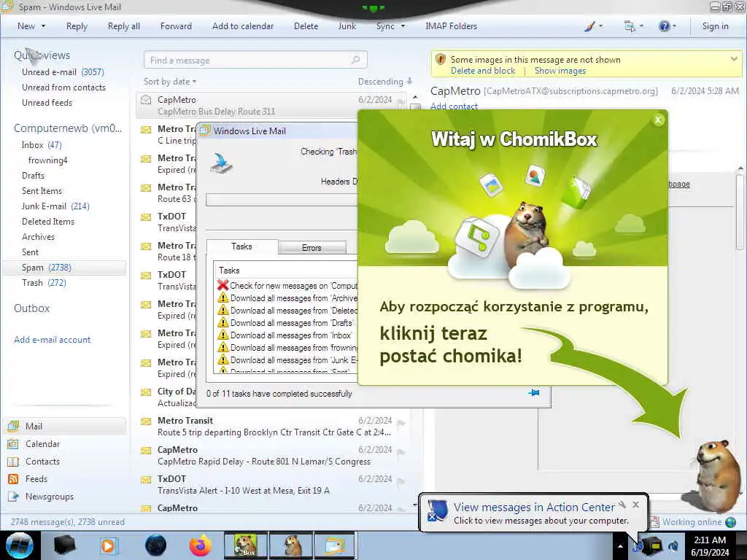
Task: Click Forward in the toolbar
Action: click(x=176, y=26)
